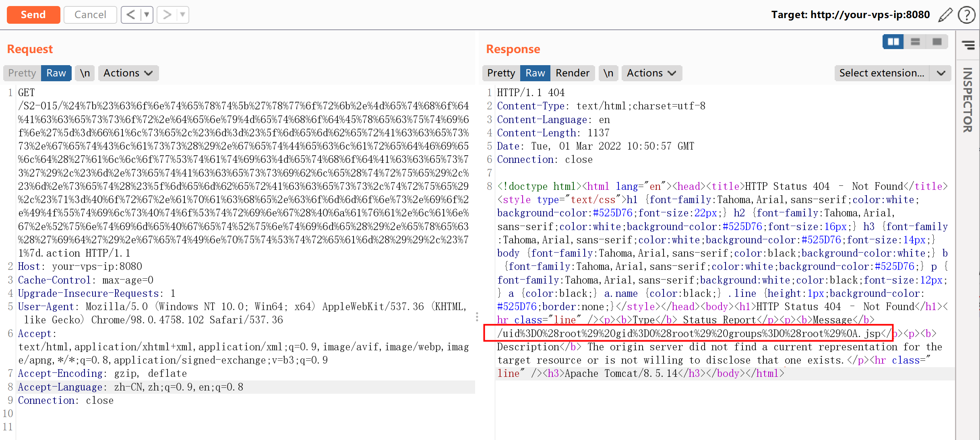Screen dimensions: 980x440
Task: Toggle the \n display in Request panel
Action: pos(85,73)
